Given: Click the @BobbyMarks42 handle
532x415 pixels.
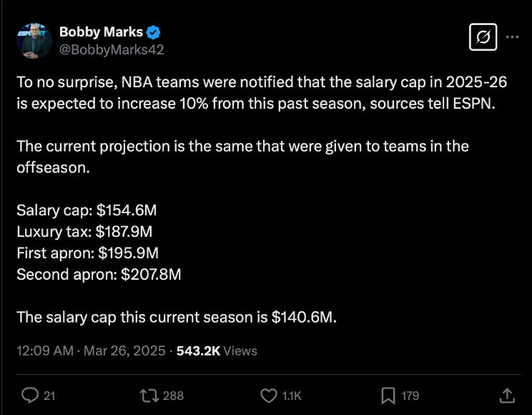Looking at the screenshot, I should [112, 49].
